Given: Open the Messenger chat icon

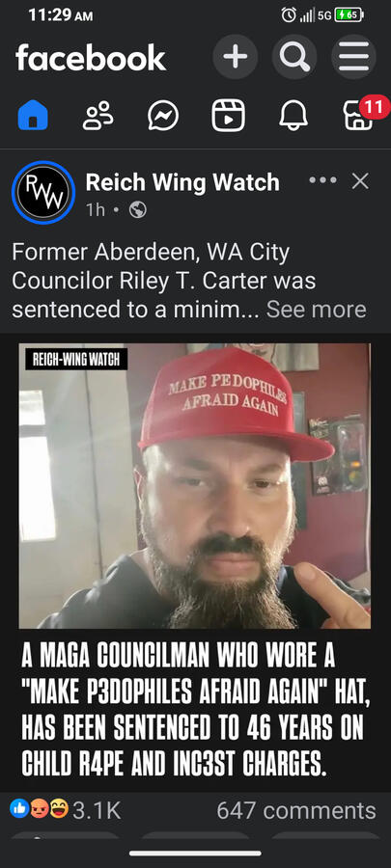Looking at the screenshot, I should pyautogui.click(x=163, y=117).
